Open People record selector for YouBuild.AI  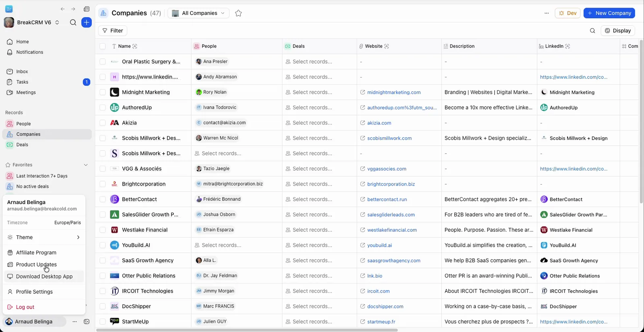pos(237,245)
